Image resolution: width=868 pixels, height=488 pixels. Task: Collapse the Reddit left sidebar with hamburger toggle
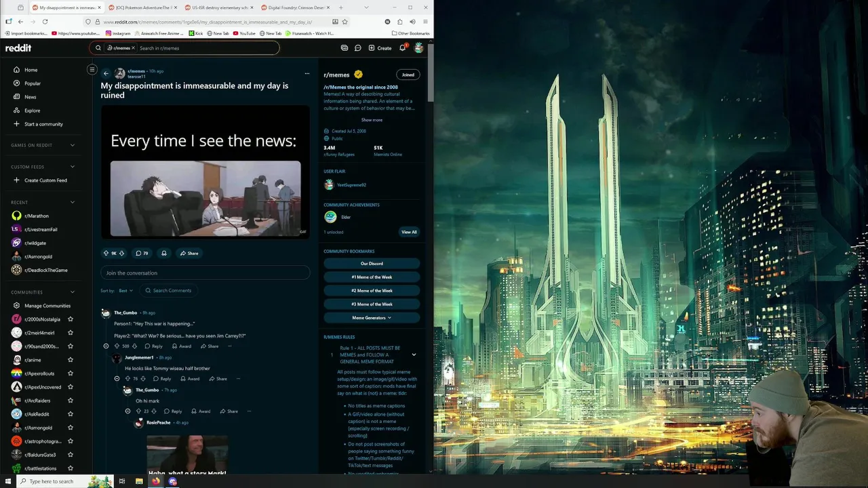pos(92,69)
